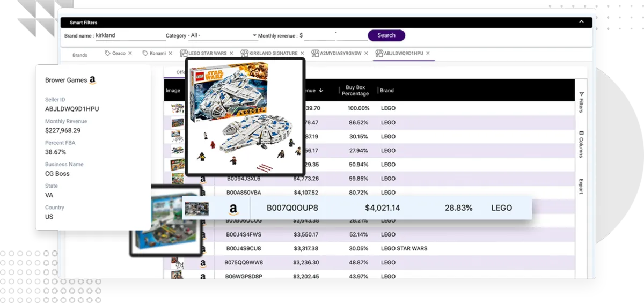Click the store icon beside LEGO STAR WARS
This screenshot has width=644, height=303.
tap(184, 53)
